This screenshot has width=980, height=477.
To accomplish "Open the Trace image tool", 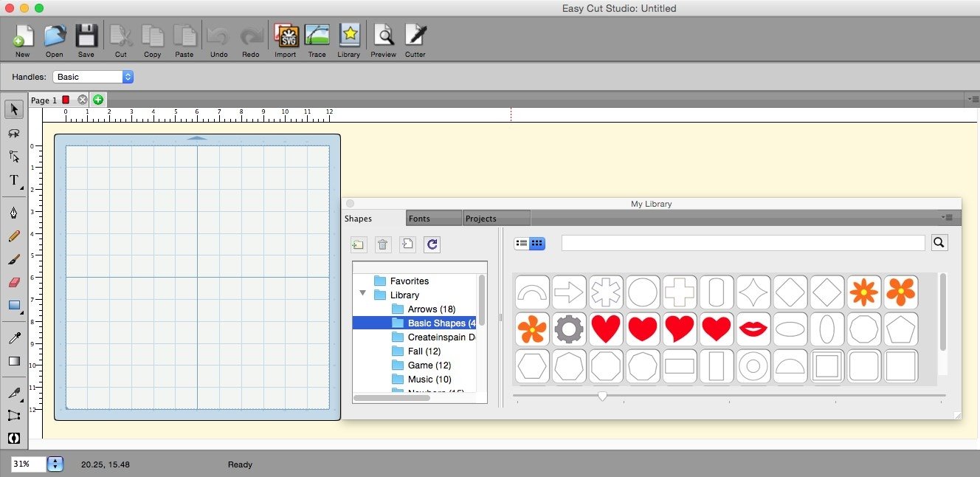I will tap(317, 41).
